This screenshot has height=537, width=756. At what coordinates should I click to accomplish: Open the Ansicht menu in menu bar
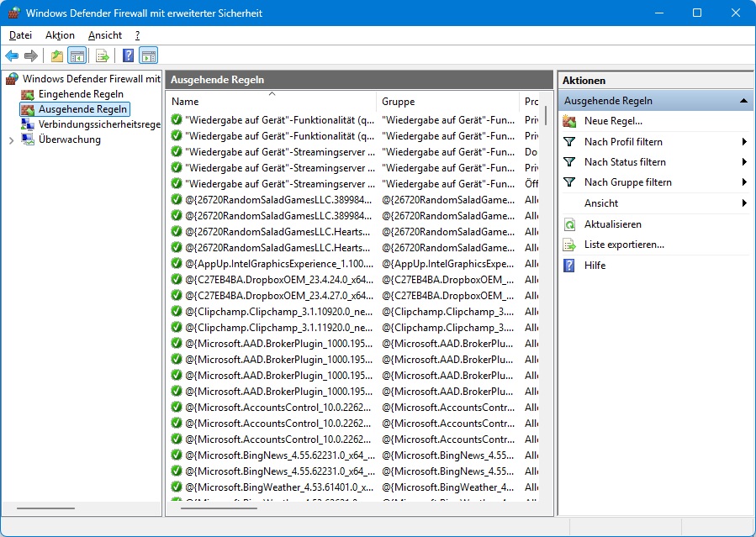tap(104, 35)
